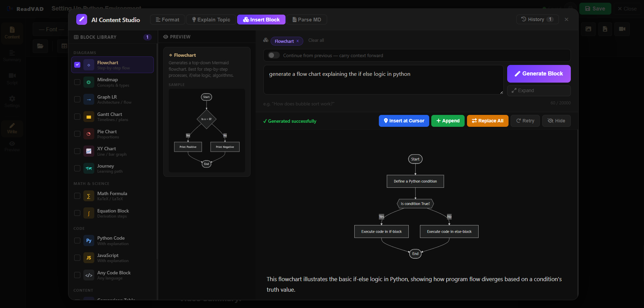Click the background file document icon
Screen dimensions: 644x308
click(605, 29)
